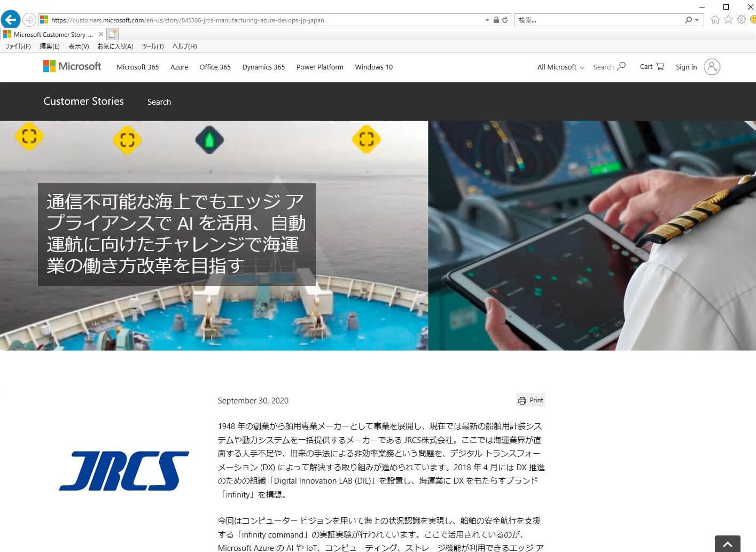756x552 pixels.
Task: Expand search provider dropdown arrow
Action: [x=697, y=20]
